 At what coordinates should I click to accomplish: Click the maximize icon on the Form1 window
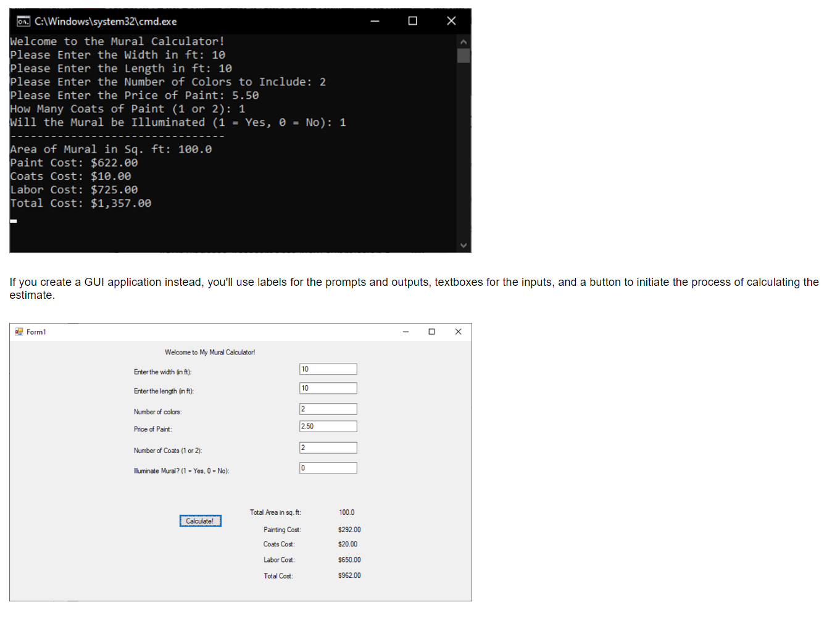click(x=431, y=332)
